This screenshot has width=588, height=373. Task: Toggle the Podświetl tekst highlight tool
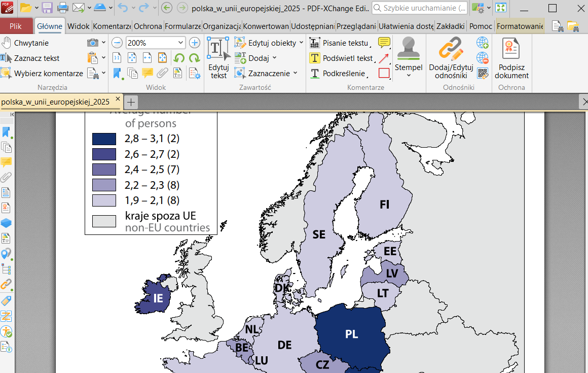tap(342, 58)
